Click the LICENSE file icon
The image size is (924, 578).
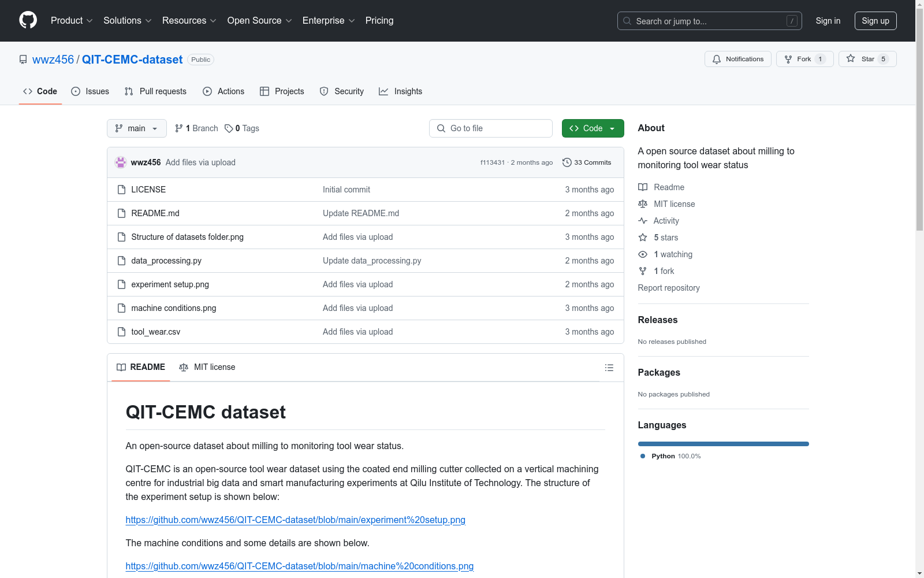click(x=121, y=190)
